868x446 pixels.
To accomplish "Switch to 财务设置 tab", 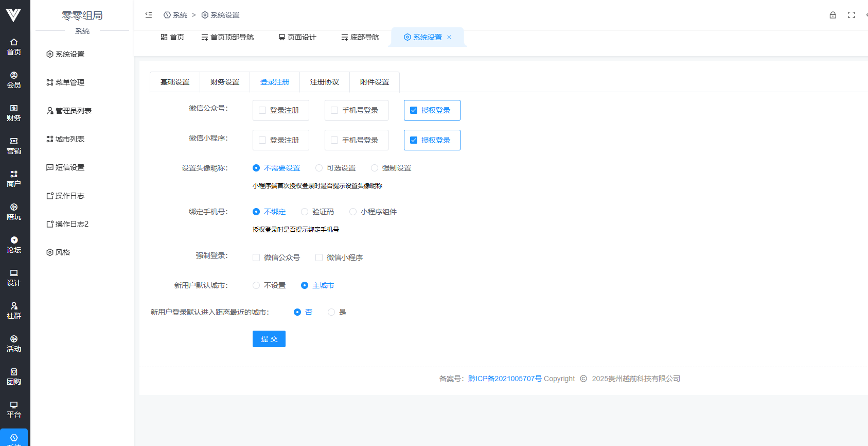I will click(225, 82).
